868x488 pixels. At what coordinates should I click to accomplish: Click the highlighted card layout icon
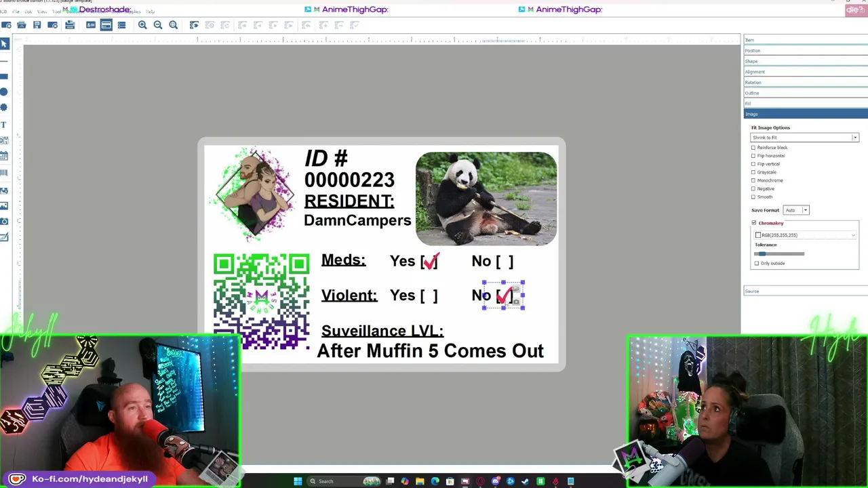pyautogui.click(x=106, y=25)
